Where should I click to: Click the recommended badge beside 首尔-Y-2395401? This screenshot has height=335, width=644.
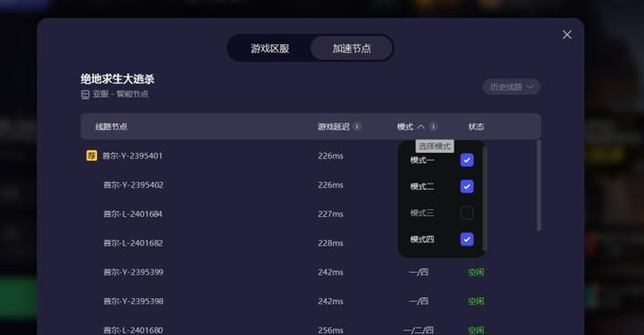92,156
